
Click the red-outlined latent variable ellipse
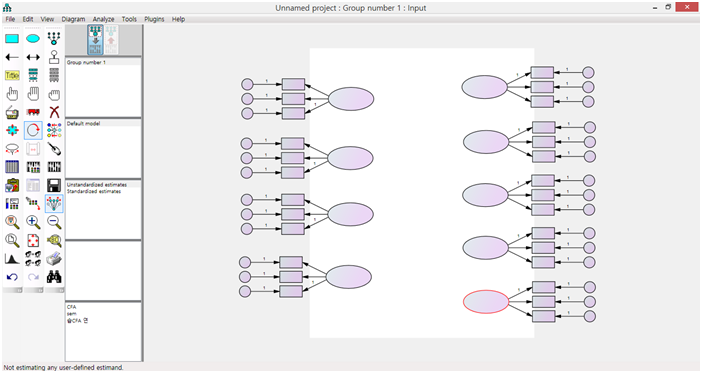coord(486,302)
